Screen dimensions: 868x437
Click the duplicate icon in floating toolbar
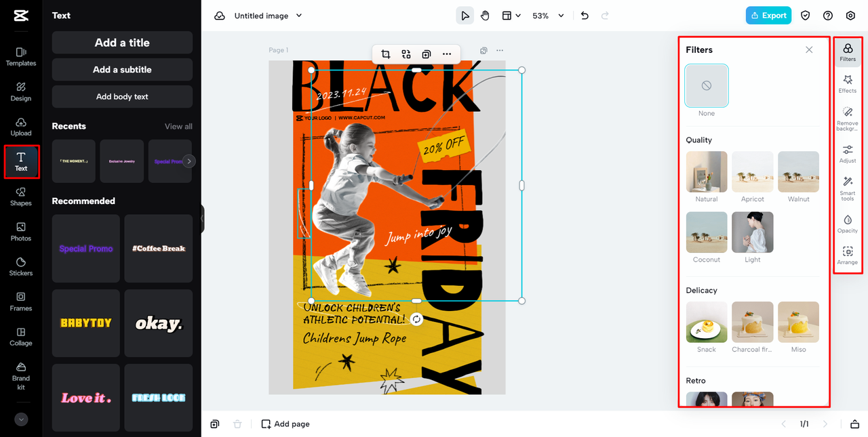[426, 54]
